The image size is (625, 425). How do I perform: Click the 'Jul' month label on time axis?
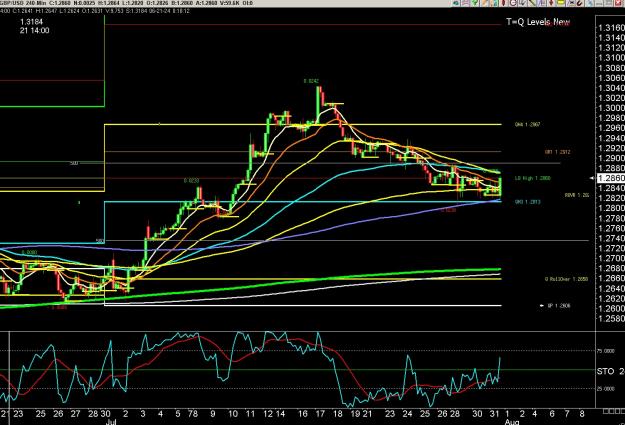pyautogui.click(x=111, y=422)
